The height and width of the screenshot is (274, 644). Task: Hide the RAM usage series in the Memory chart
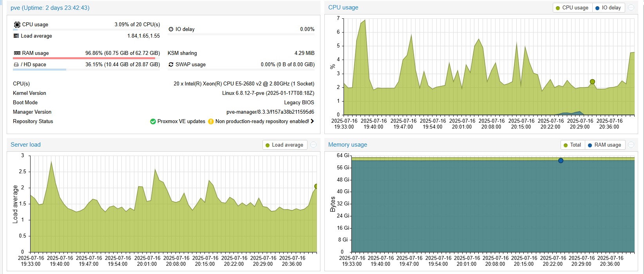(x=604, y=145)
